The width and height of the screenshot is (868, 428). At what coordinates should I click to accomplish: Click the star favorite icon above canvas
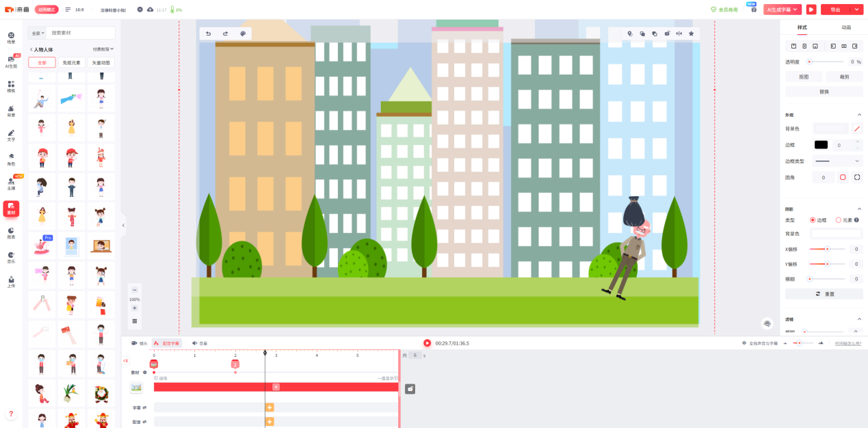[692, 34]
